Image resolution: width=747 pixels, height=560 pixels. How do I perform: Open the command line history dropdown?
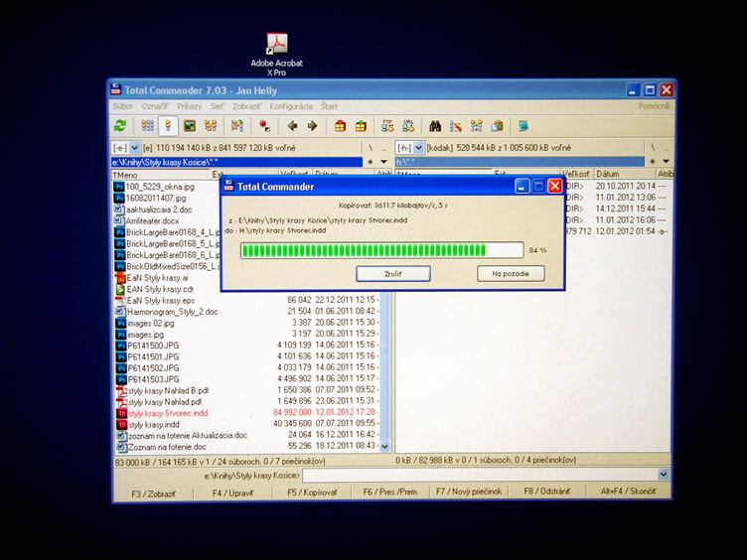point(664,475)
